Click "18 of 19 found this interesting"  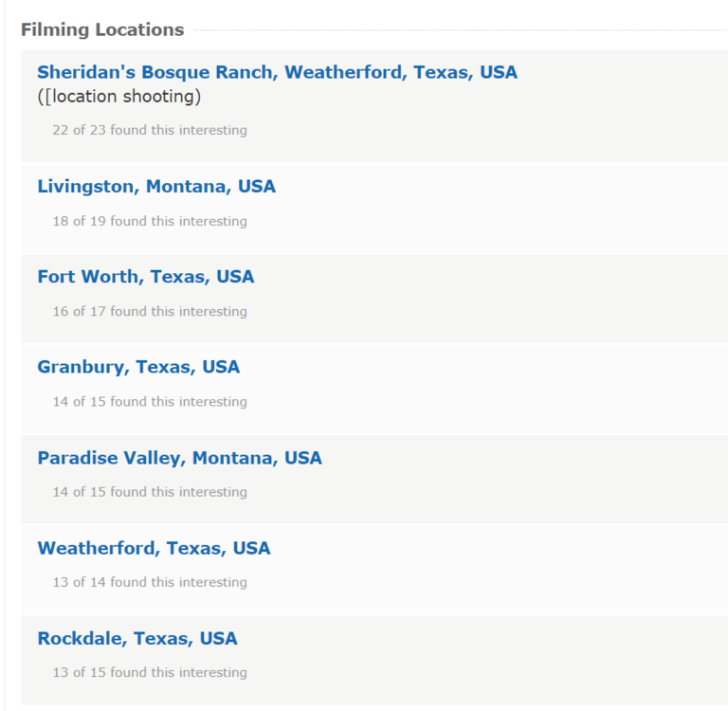tap(150, 221)
